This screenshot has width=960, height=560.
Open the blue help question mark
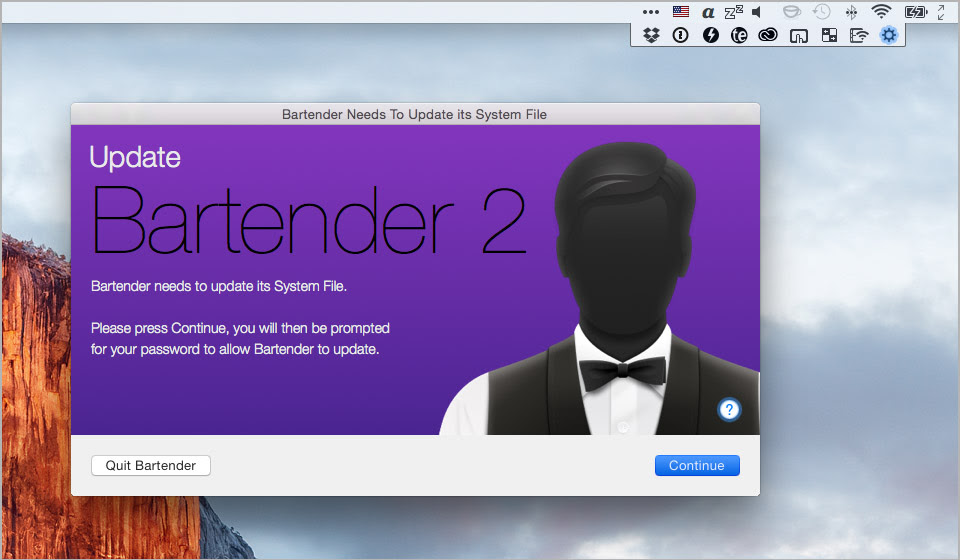[x=729, y=409]
